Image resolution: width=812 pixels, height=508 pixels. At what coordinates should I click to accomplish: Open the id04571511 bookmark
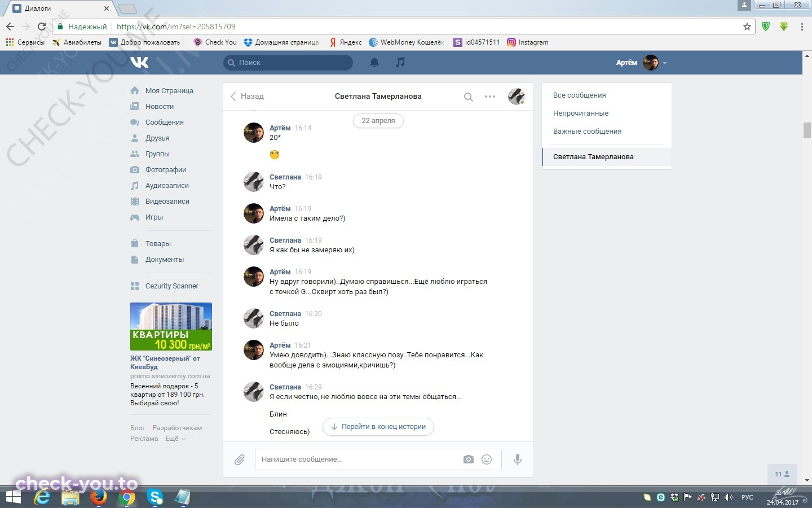pos(477,42)
